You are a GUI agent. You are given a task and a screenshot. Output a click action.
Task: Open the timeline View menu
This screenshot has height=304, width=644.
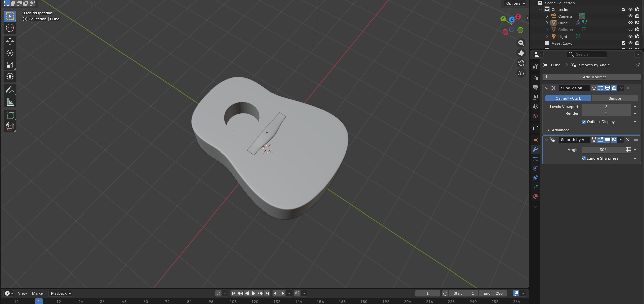coord(22,293)
